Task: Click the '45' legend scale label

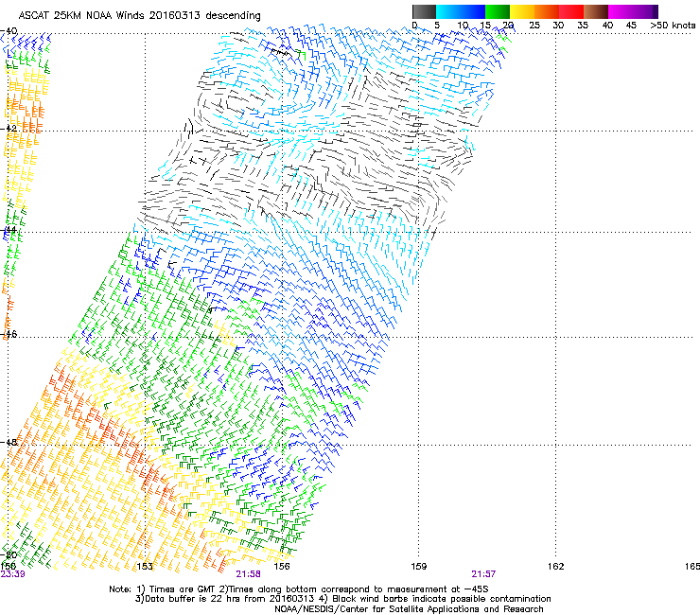Action: [631, 26]
